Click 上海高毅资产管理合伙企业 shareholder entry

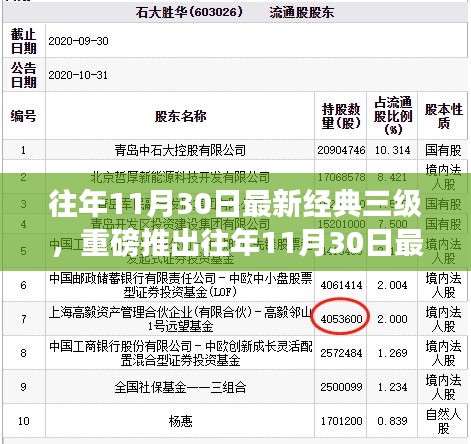(x=180, y=319)
